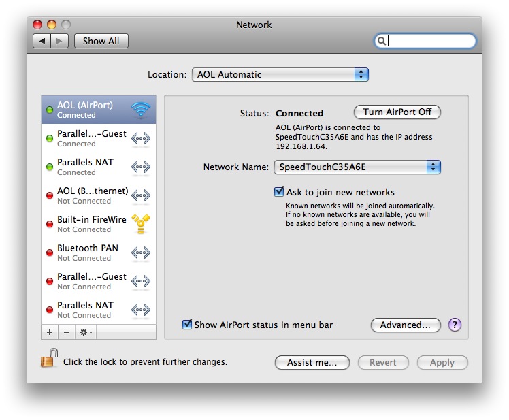The height and width of the screenshot is (420, 509).
Task: Go forward with the right arrow button
Action: (59, 41)
